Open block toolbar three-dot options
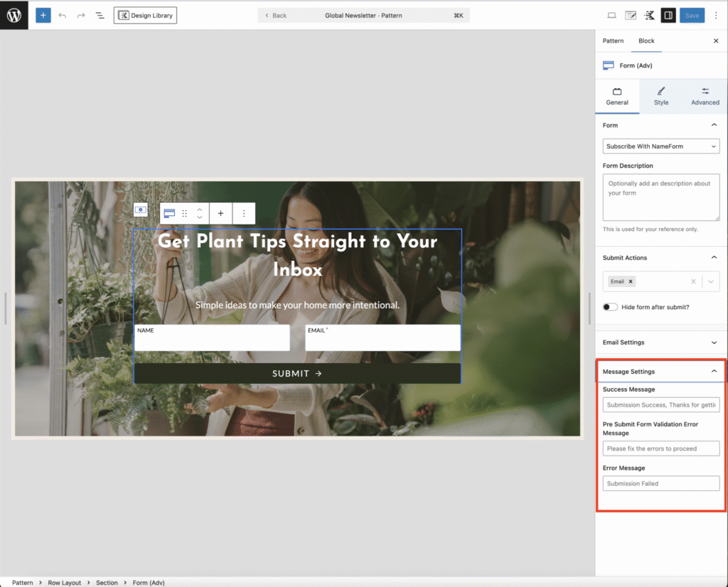Screen dimensions: 728x587 point(244,213)
